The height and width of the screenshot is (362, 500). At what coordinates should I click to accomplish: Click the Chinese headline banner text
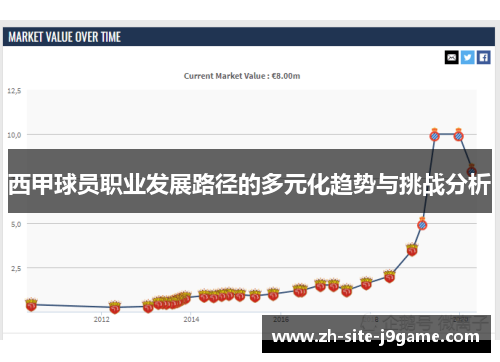pos(250,184)
